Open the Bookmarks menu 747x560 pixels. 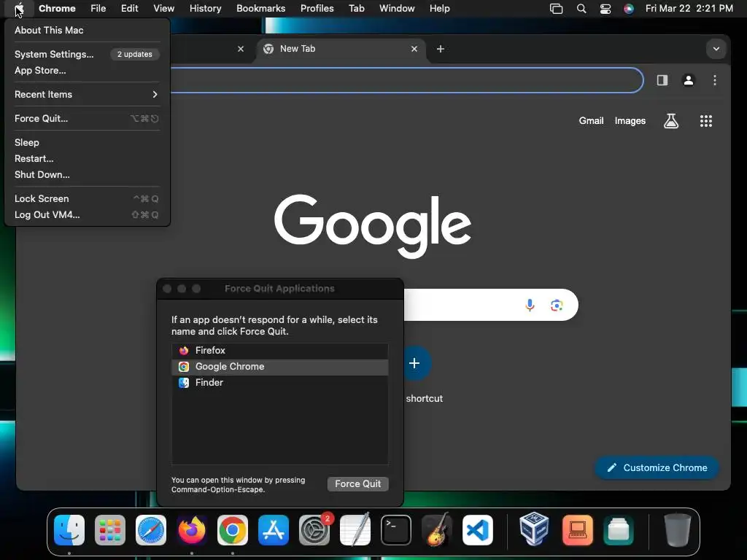coord(260,9)
